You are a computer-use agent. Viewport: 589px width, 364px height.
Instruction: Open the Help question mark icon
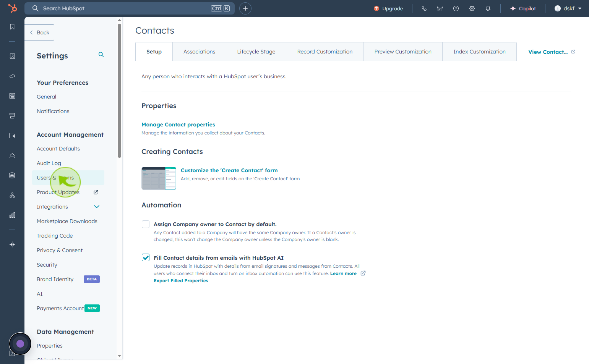coord(456,8)
